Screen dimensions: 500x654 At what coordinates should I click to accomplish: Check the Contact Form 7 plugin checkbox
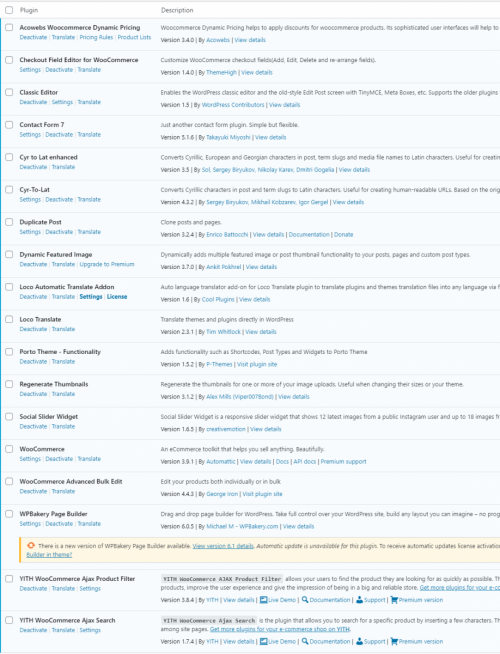pos(9,125)
